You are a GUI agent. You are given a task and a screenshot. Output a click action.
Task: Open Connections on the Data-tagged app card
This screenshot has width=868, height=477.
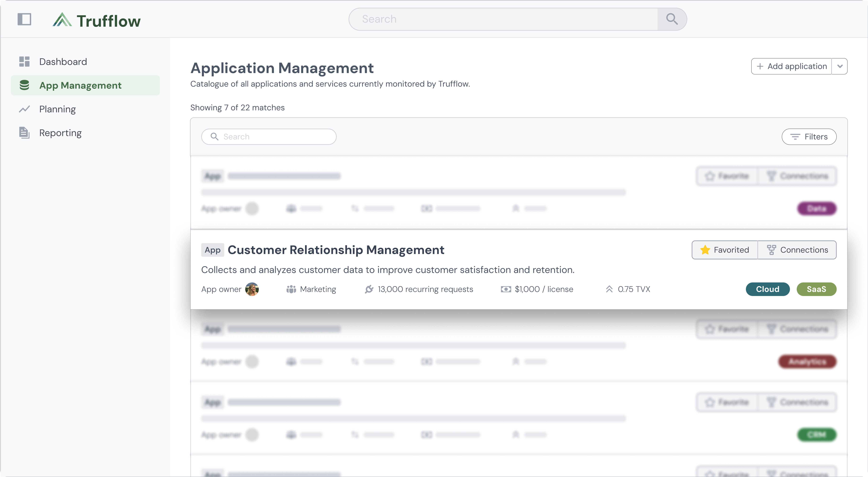tap(797, 176)
